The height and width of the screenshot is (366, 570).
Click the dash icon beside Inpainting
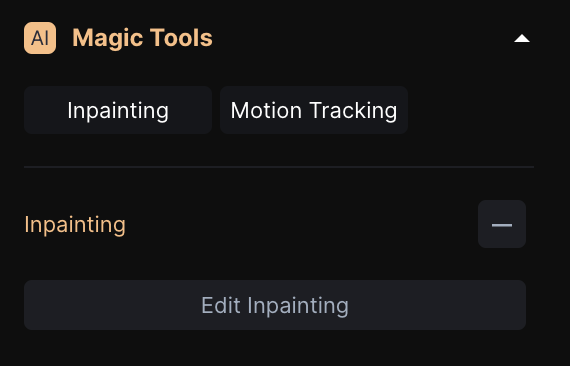click(502, 224)
